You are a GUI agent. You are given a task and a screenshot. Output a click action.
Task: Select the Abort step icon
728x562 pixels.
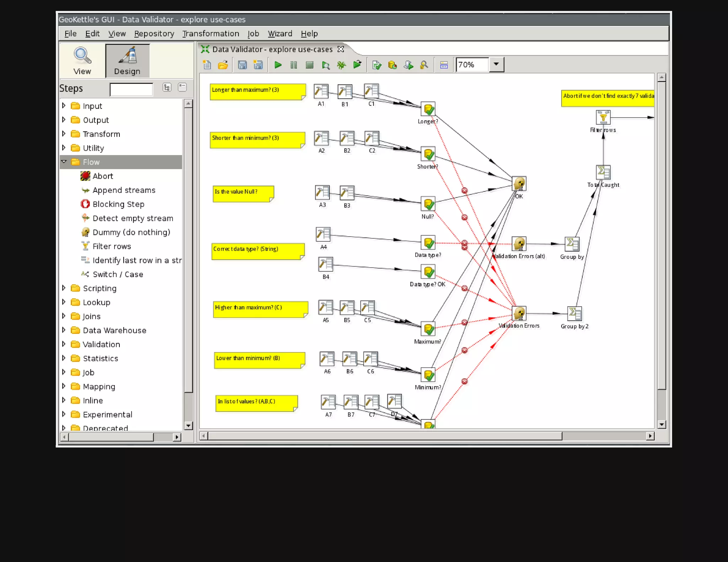tap(85, 176)
